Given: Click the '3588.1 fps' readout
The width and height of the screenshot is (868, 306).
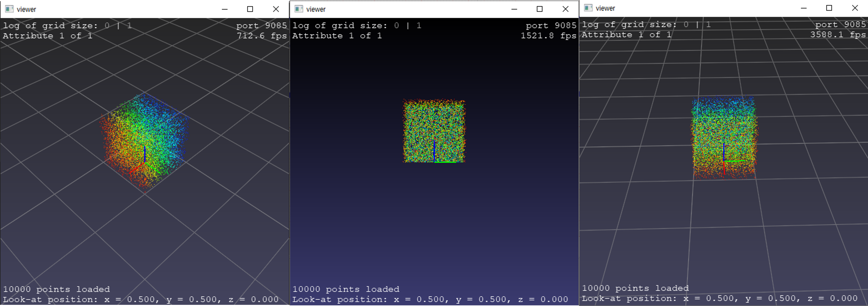Looking at the screenshot, I should (x=838, y=35).
